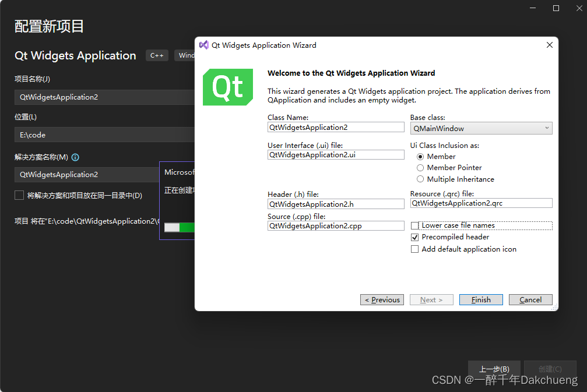Click the heading 'Welcome to the Qt Widgets Application Wizard'

pos(351,73)
